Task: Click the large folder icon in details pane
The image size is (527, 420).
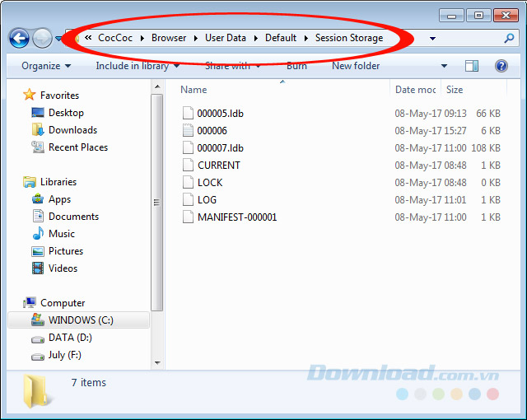Action: coord(37,391)
